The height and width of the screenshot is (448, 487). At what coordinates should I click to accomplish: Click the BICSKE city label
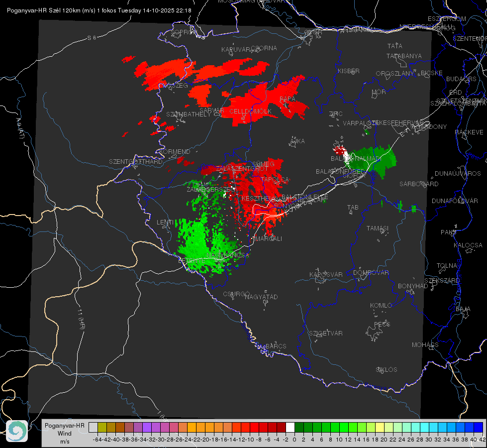(x=432, y=73)
